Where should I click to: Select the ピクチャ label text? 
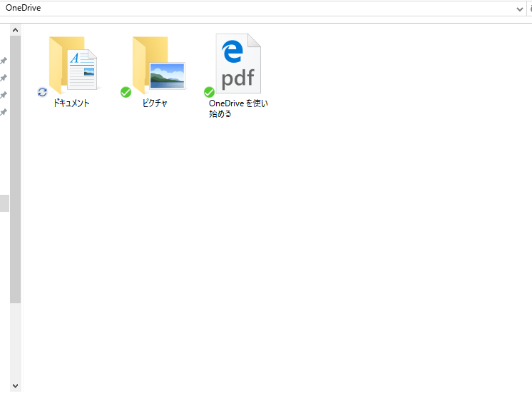click(x=155, y=103)
